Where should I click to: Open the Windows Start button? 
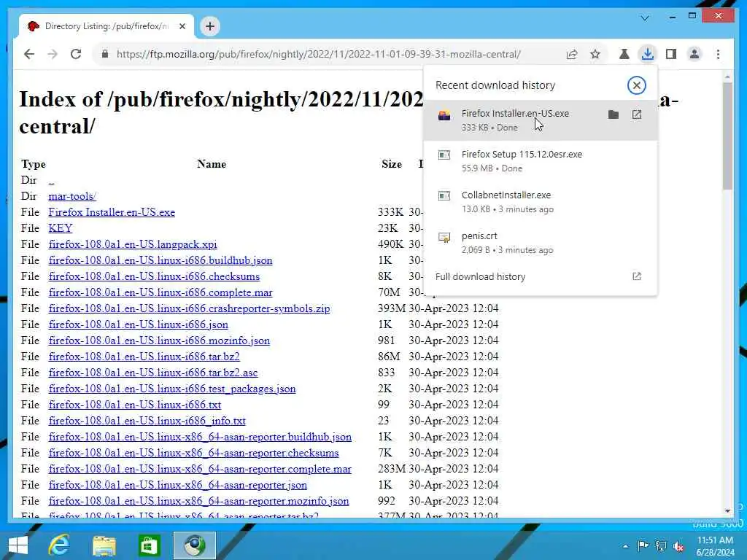click(18, 545)
